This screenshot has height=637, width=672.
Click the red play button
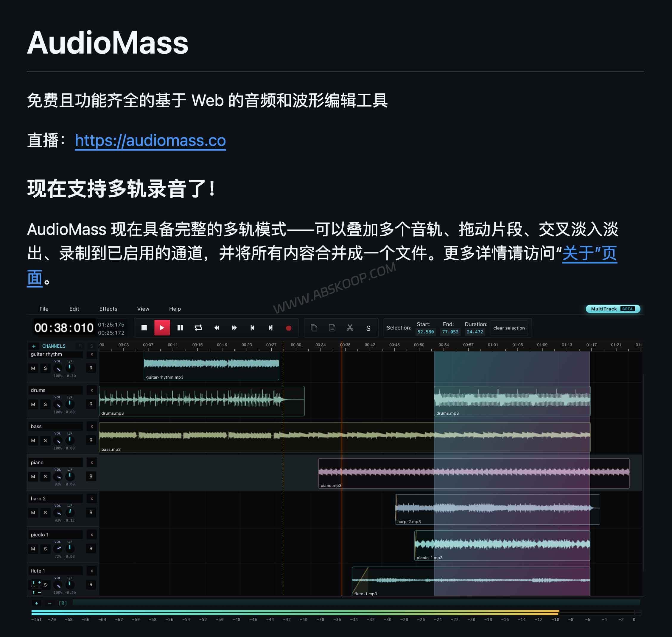point(162,328)
